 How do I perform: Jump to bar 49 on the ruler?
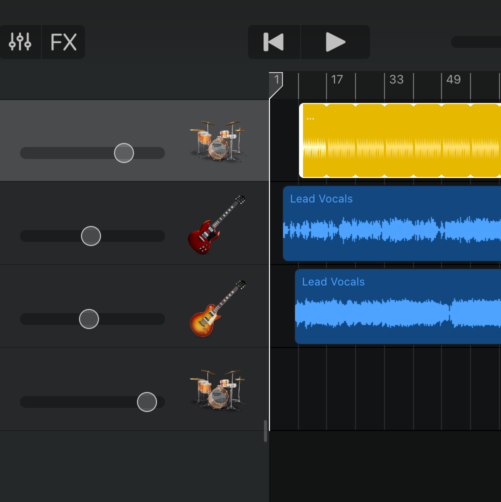[453, 80]
